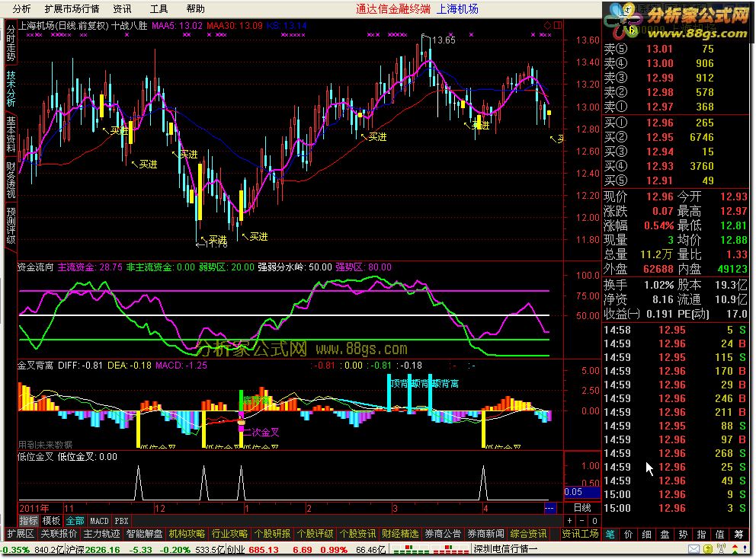
Task: Click the yellow lock icon in status bar
Action: tap(708, 549)
